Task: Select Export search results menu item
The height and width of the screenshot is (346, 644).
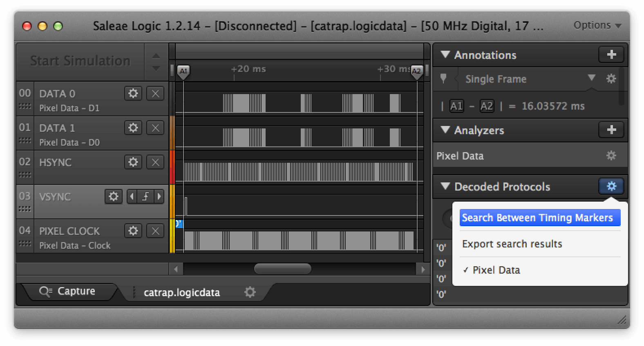Action: click(x=512, y=244)
